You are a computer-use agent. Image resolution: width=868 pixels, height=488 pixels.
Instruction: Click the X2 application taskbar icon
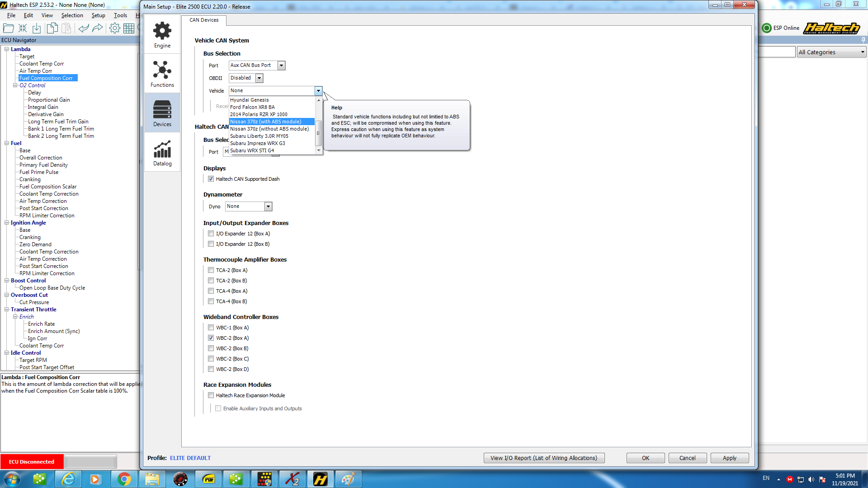click(x=292, y=479)
